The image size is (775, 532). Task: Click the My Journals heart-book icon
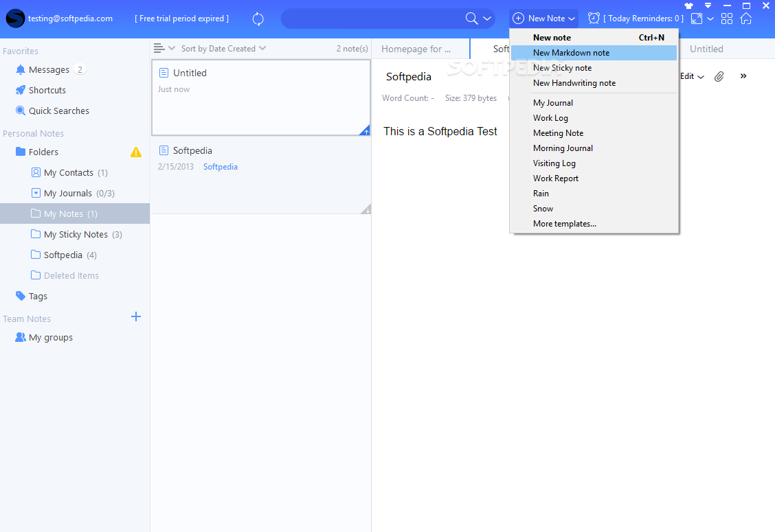click(x=36, y=193)
